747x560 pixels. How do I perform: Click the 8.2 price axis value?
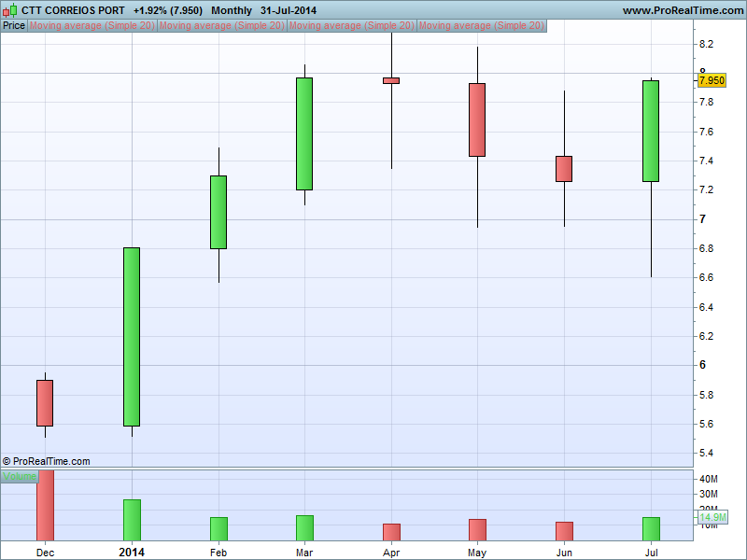point(706,44)
